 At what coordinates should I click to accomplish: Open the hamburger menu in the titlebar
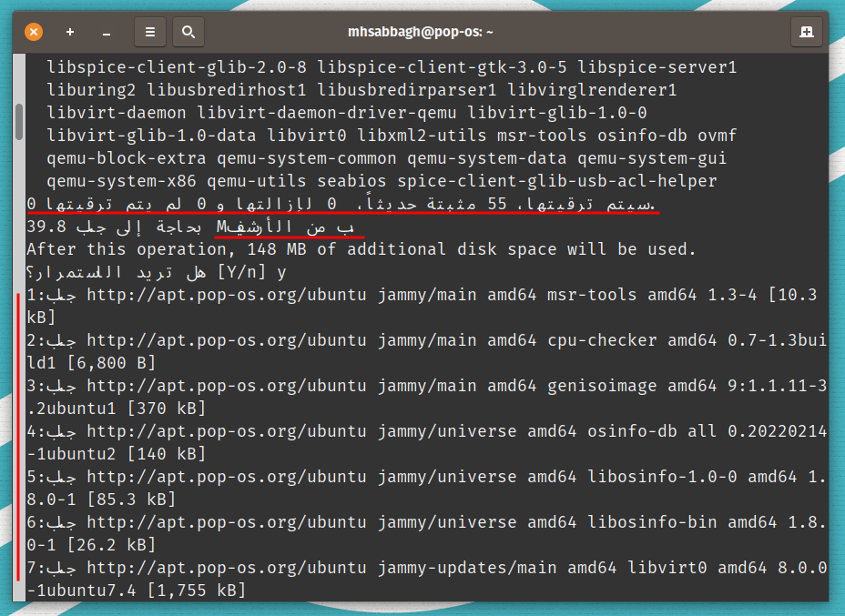click(149, 31)
